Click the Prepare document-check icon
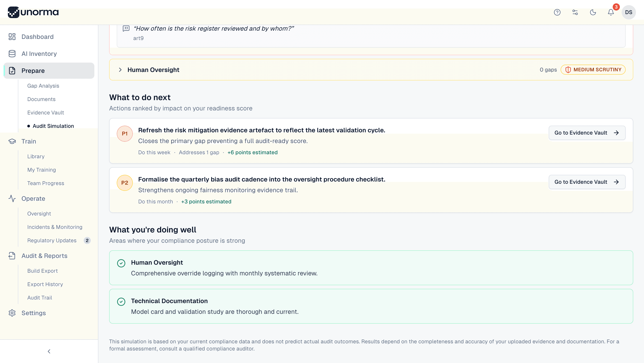 pyautogui.click(x=12, y=71)
